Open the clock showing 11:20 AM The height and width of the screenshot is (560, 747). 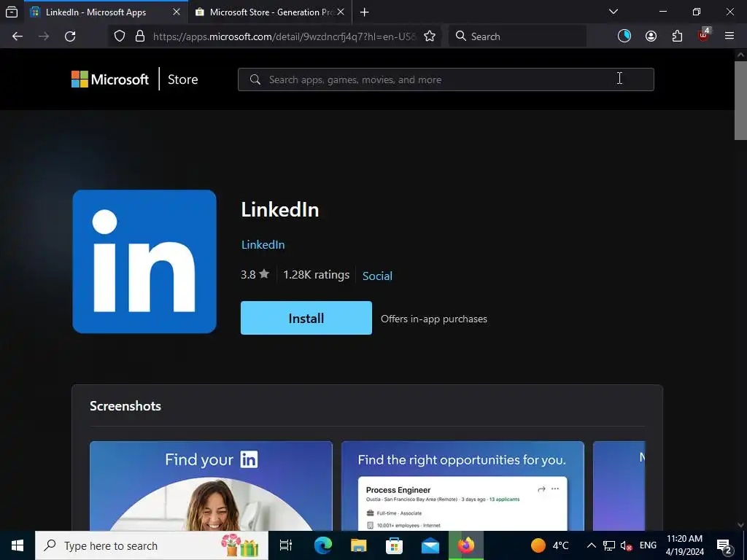point(684,545)
